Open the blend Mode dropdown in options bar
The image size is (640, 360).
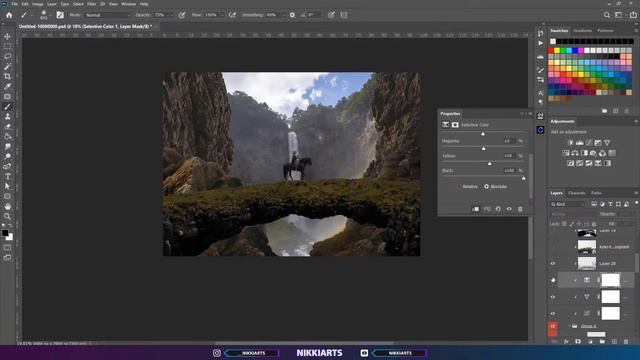[x=107, y=15]
